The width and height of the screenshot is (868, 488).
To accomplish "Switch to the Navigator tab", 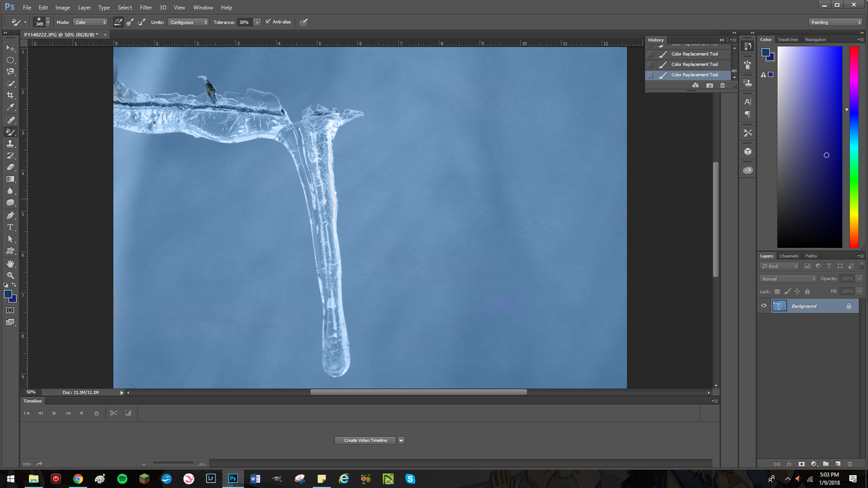I will (815, 39).
